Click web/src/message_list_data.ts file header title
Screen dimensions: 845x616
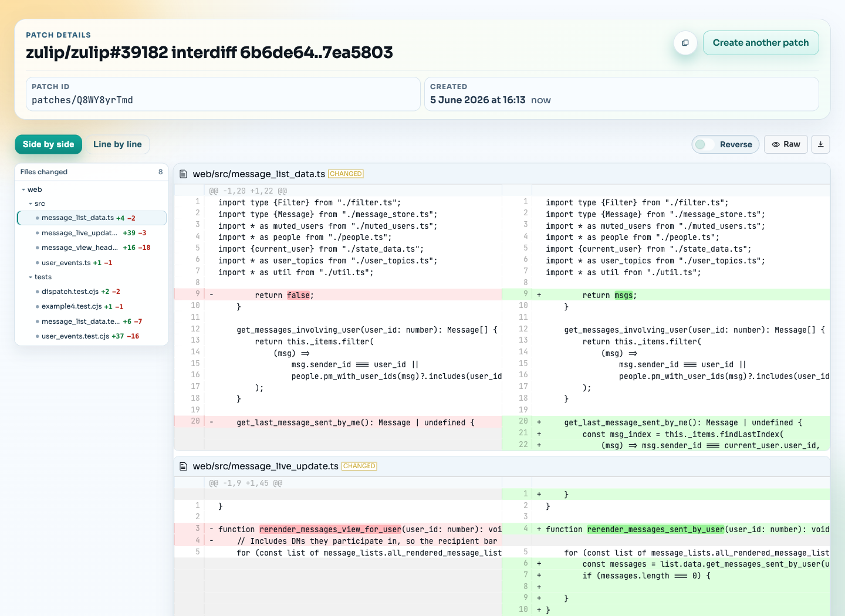(x=259, y=174)
